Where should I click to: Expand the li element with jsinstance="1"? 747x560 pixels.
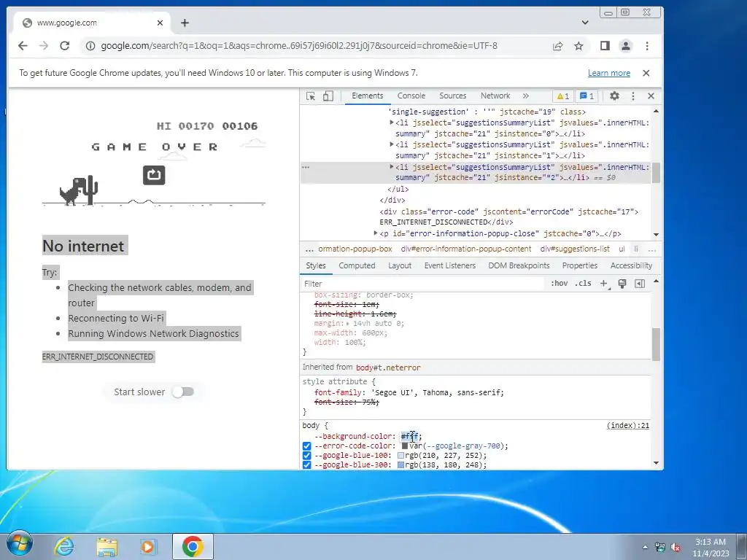pos(392,145)
